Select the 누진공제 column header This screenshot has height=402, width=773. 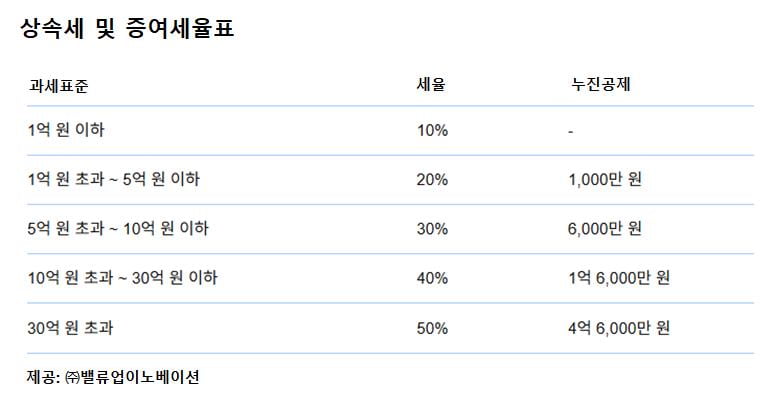[x=594, y=84]
